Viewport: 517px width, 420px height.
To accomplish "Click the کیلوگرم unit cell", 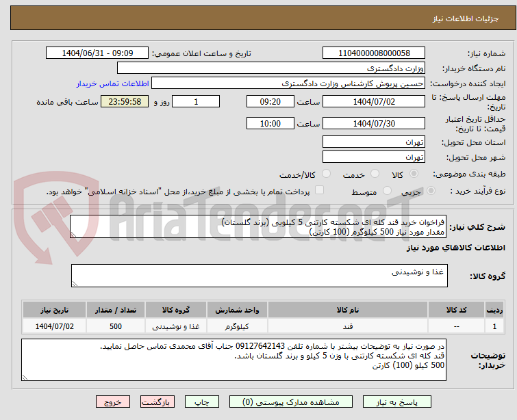I will pos(237,326).
